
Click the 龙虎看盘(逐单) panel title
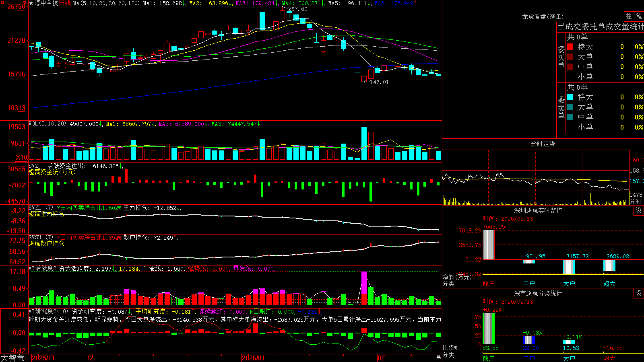[543, 16]
